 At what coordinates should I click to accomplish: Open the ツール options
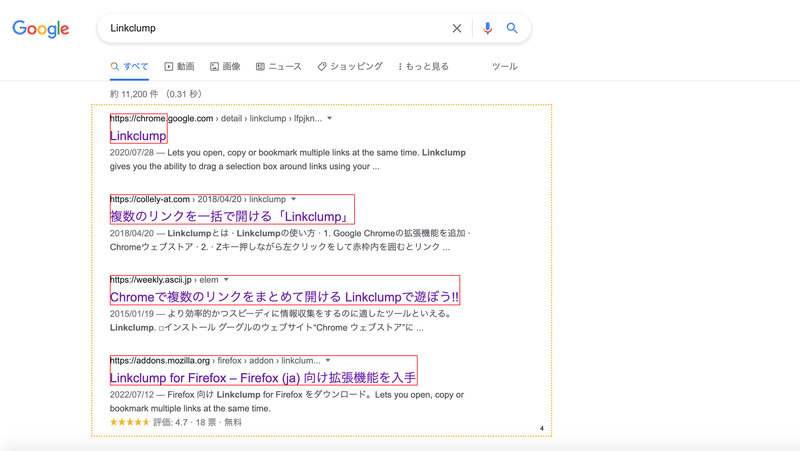(x=505, y=66)
